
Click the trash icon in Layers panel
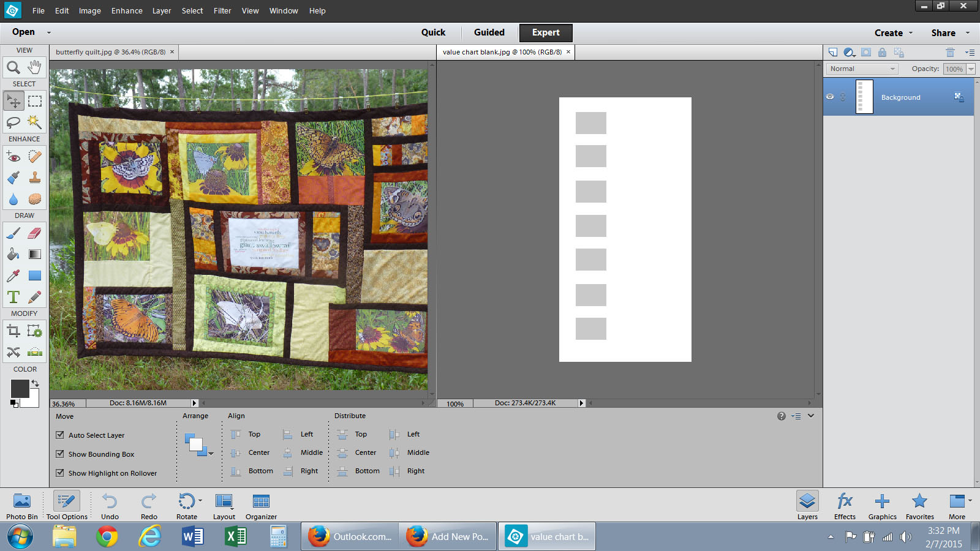pyautogui.click(x=950, y=53)
